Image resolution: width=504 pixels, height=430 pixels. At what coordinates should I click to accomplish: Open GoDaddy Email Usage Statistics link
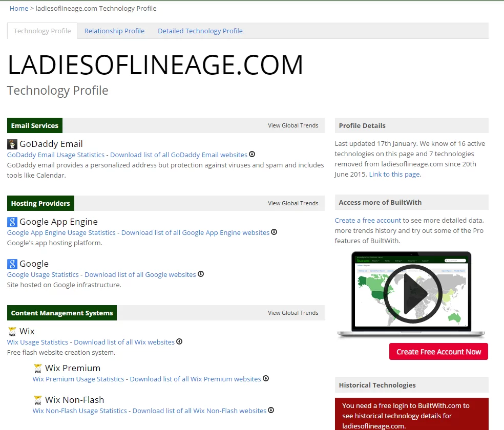56,155
